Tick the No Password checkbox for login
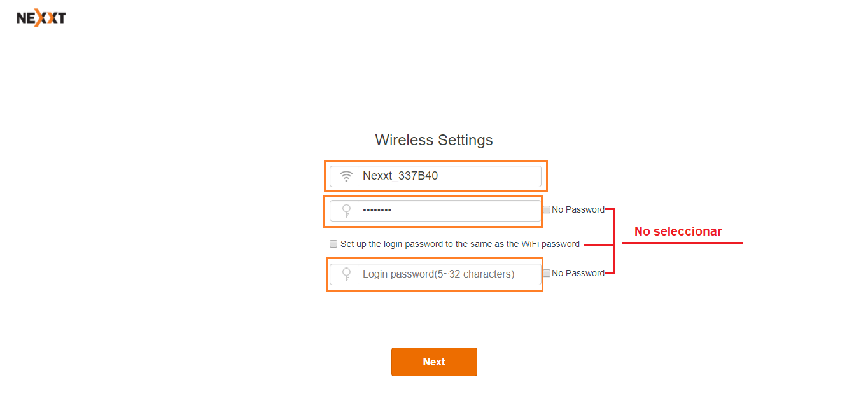The width and height of the screenshot is (868, 410). point(547,273)
